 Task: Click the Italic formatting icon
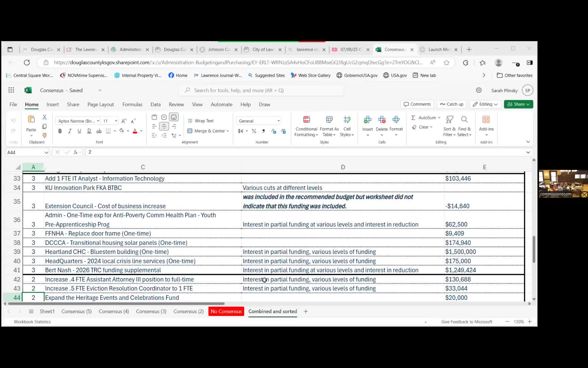pos(70,131)
